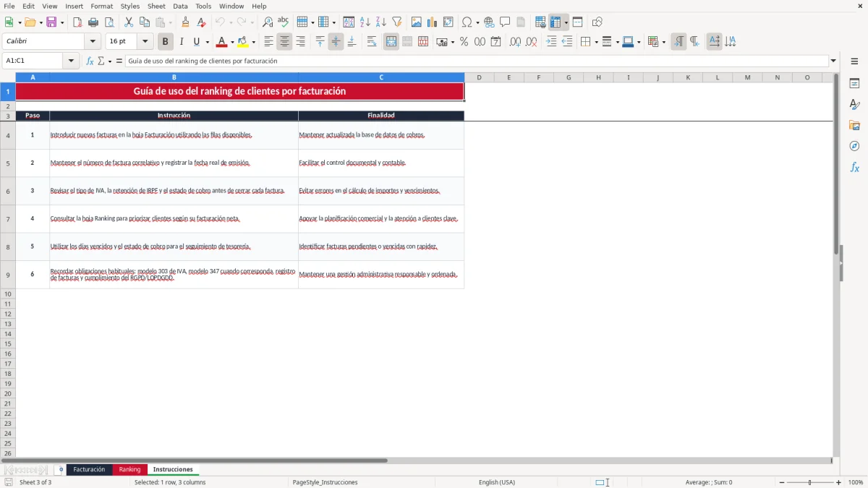The image size is (868, 488).
Task: Click the Sort Descending icon
Action: (x=381, y=22)
